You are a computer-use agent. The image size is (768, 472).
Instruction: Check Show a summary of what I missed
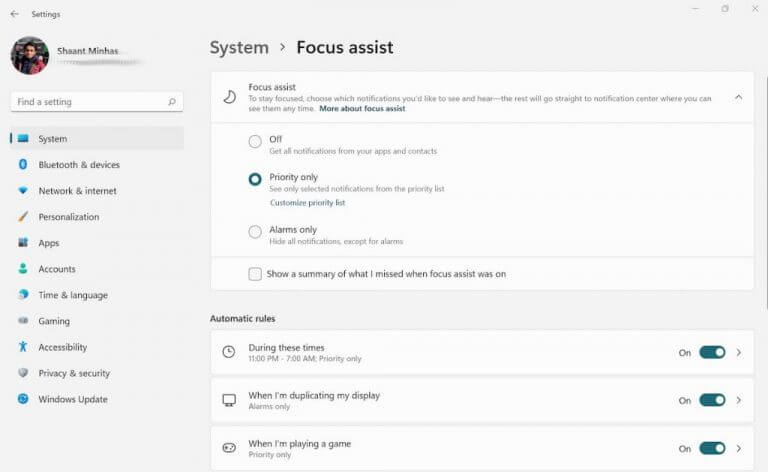(x=255, y=274)
